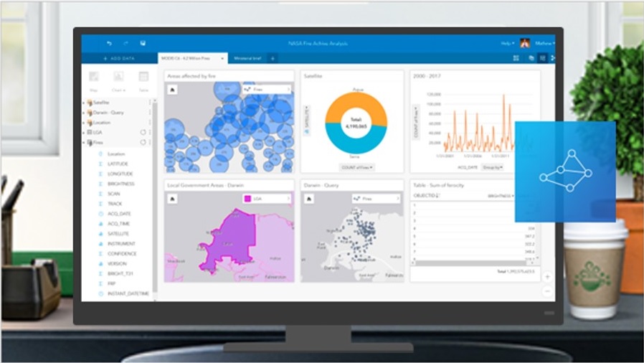
Task: Select the LONGITUDE field
Action: (x=120, y=174)
